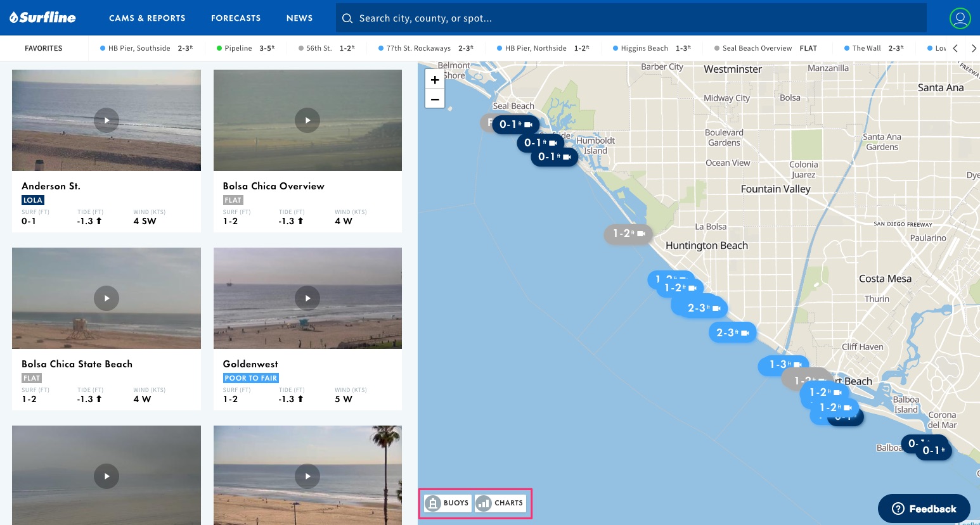Screen dimensions: 980x525
Task: Play the Bolsa Chica State Beach cam
Action: pyautogui.click(x=106, y=298)
